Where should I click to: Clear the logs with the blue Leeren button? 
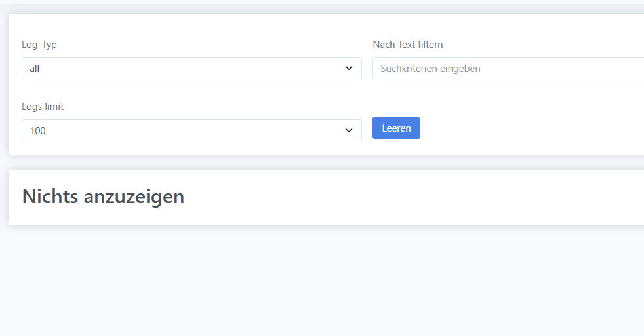(x=396, y=128)
